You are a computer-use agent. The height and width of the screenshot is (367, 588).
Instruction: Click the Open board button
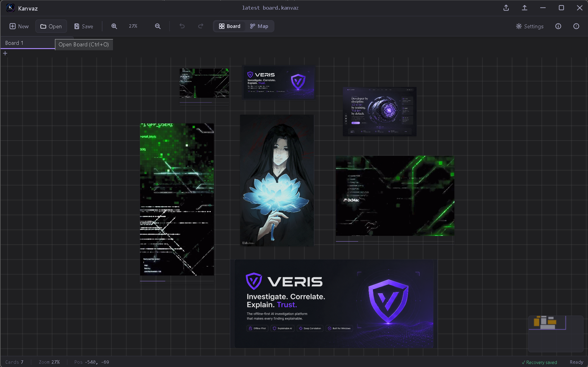pos(51,26)
